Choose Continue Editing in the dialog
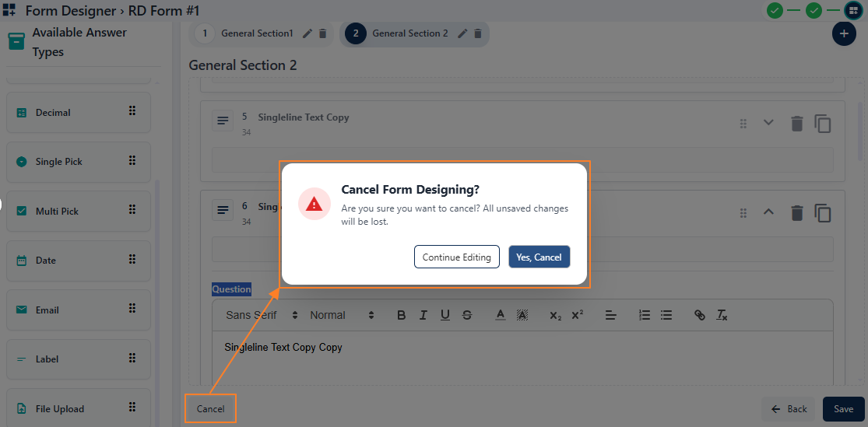Image resolution: width=868 pixels, height=427 pixels. [457, 257]
